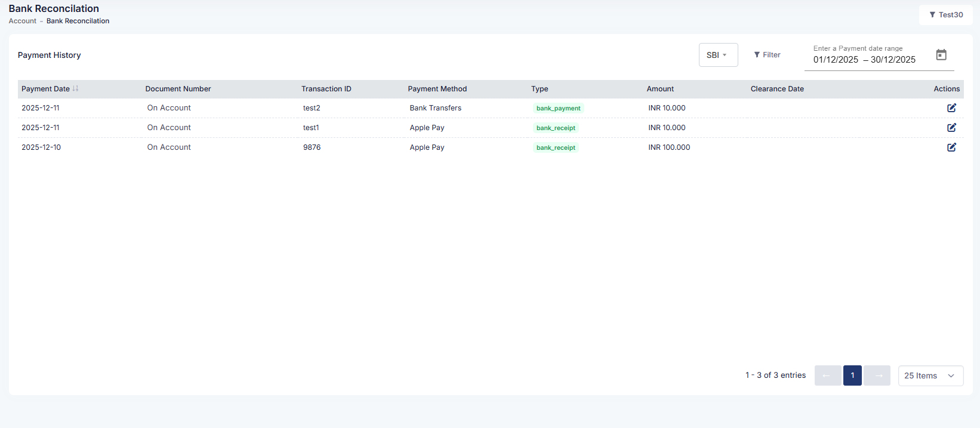Click the Bank Reconciliation breadcrumb
The width and height of the screenshot is (980, 428).
click(x=78, y=21)
